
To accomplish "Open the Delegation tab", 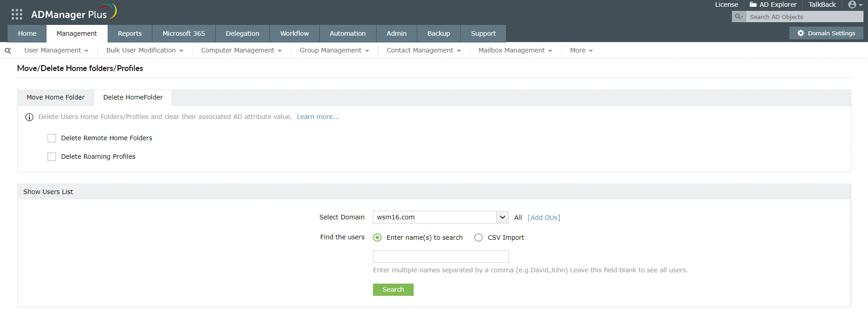I will (242, 33).
